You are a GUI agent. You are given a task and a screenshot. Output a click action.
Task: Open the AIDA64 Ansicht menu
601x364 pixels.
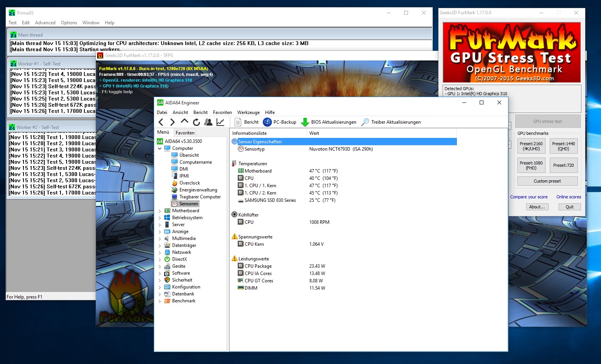[180, 112]
